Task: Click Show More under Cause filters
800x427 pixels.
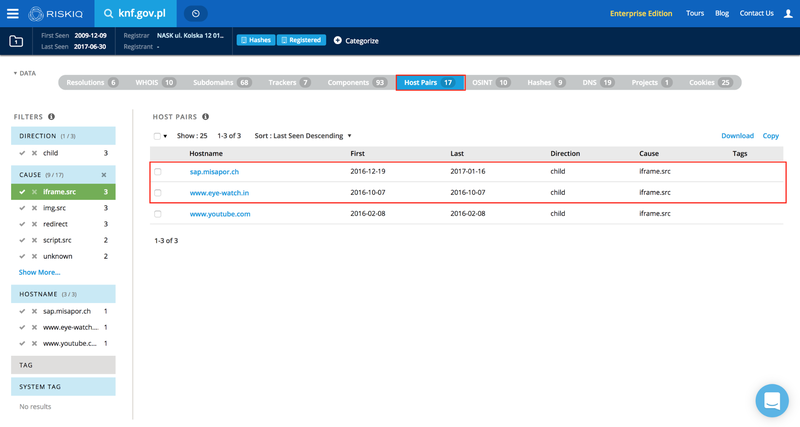Action: tap(39, 272)
